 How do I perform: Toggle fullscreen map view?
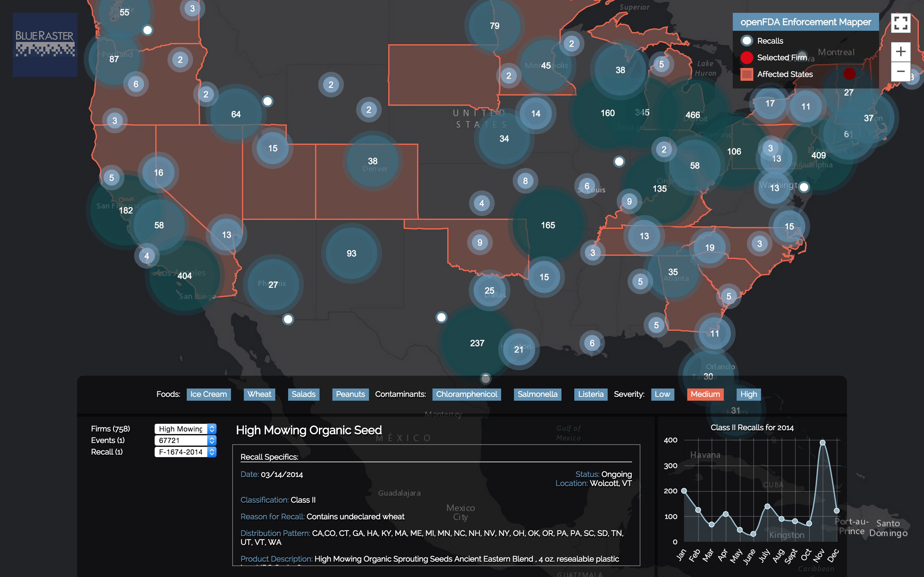tap(900, 23)
